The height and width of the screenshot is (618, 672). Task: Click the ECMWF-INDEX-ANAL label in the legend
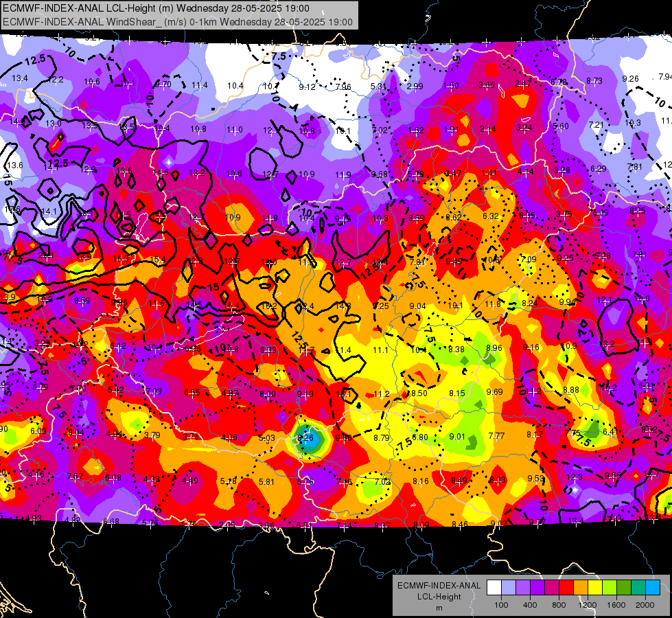439,586
